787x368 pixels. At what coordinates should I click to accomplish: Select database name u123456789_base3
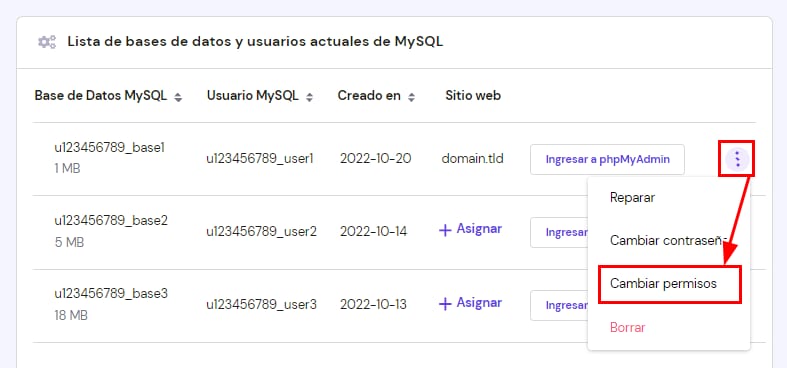pos(111,294)
